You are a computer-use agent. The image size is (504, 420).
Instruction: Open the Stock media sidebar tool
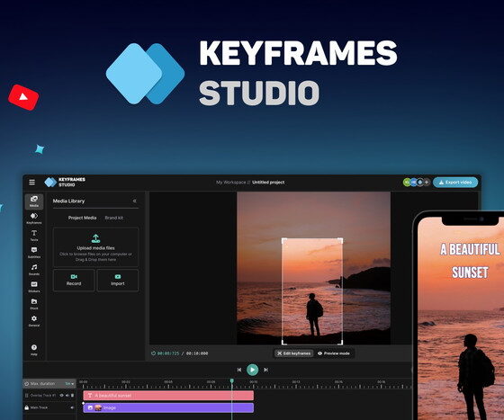34,304
